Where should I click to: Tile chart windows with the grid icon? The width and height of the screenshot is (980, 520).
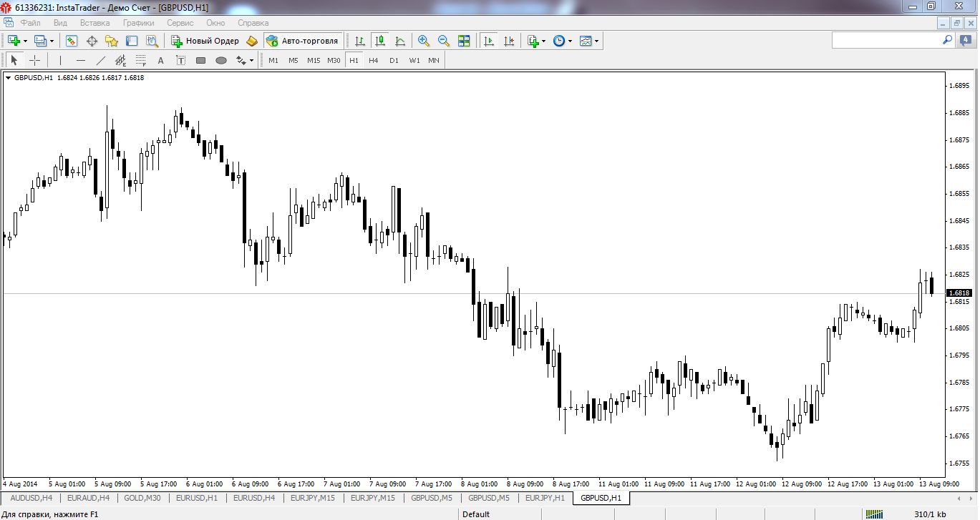[x=464, y=41]
